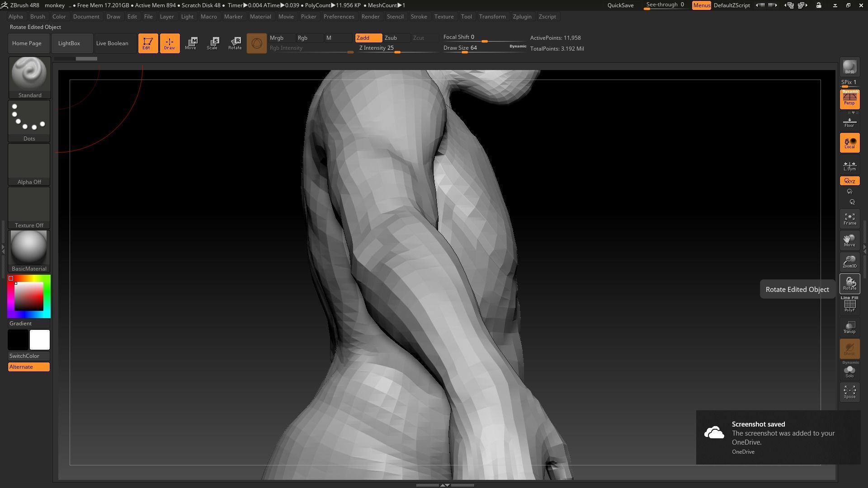
Task: Click the Frame object button
Action: [849, 219]
